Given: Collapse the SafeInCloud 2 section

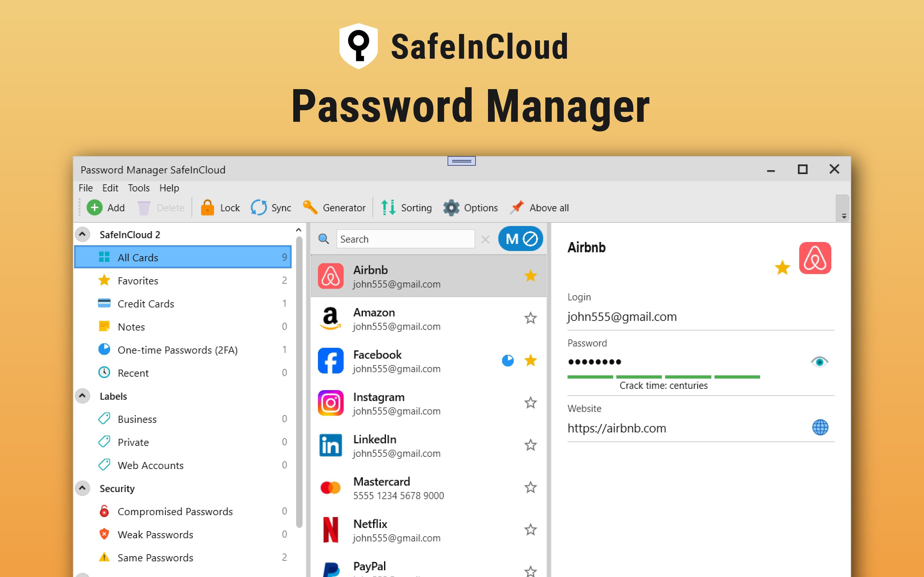Looking at the screenshot, I should (x=82, y=234).
